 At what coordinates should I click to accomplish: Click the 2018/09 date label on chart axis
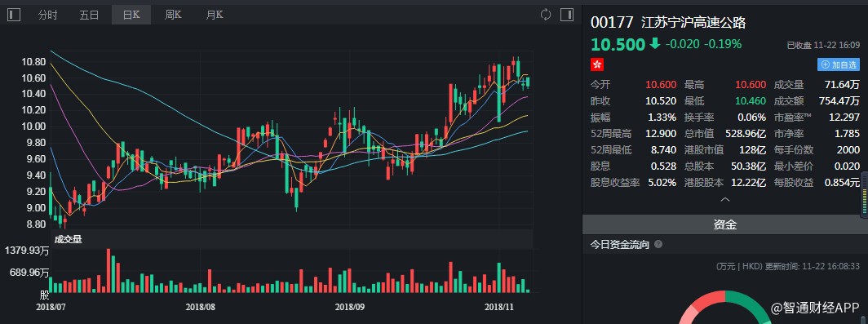tap(350, 306)
